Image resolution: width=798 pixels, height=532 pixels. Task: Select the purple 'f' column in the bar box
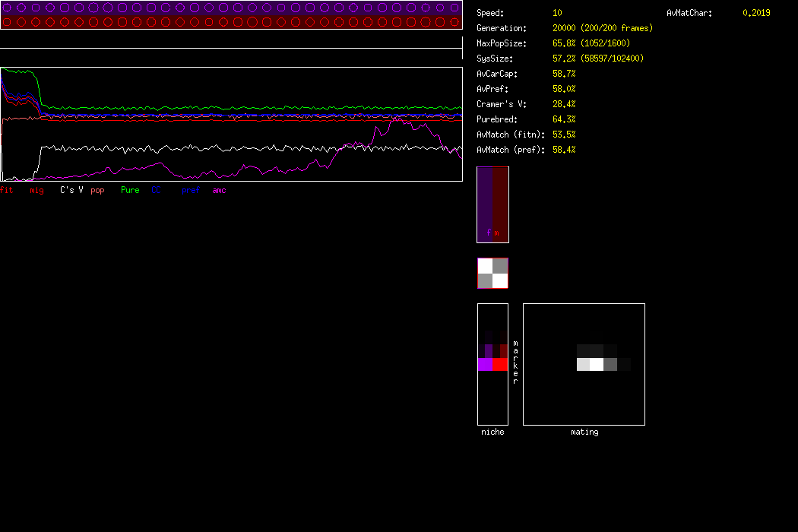(x=485, y=204)
